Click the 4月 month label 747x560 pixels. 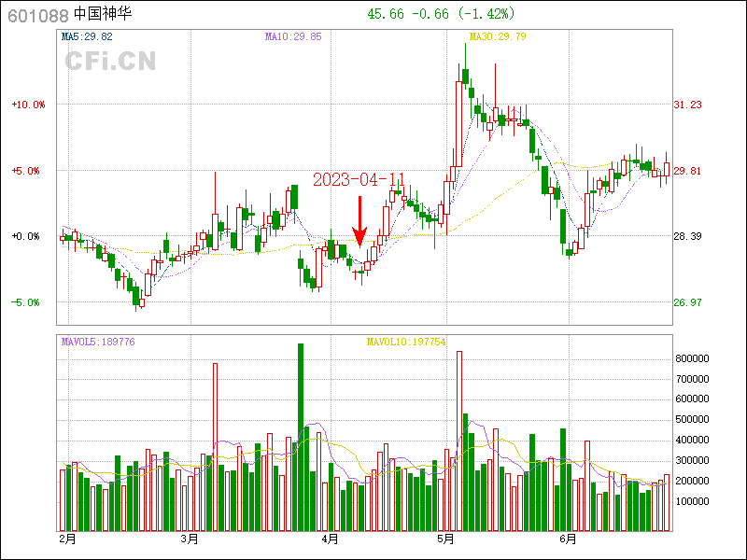(x=331, y=539)
